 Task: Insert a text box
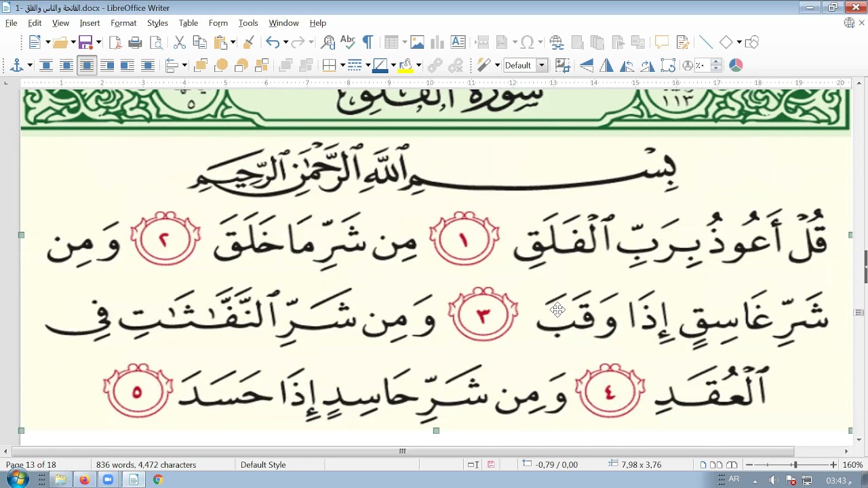coord(458,43)
